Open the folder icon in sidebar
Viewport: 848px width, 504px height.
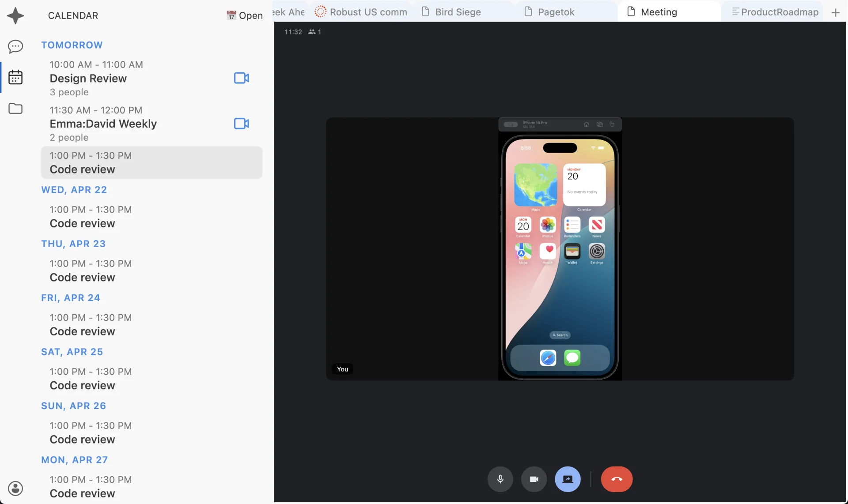[16, 108]
